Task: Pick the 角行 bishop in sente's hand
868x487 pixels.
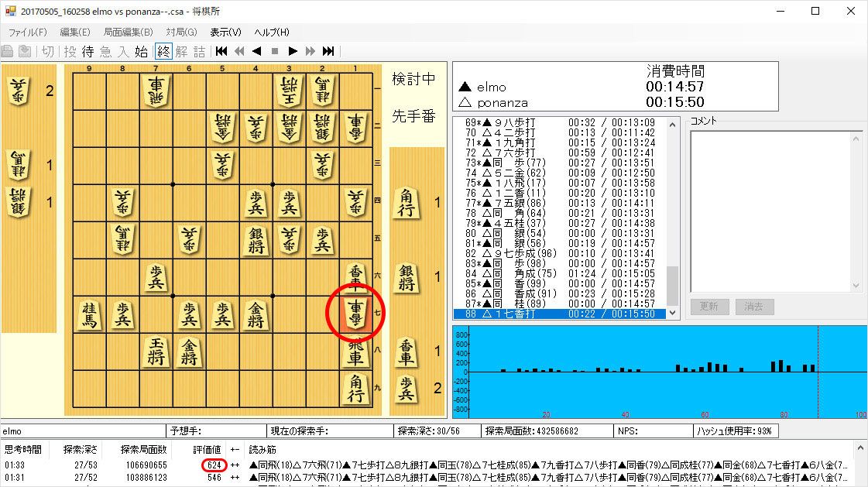Action: tap(407, 203)
